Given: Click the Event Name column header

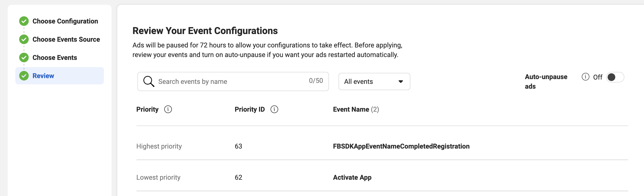Looking at the screenshot, I should coord(351,110).
